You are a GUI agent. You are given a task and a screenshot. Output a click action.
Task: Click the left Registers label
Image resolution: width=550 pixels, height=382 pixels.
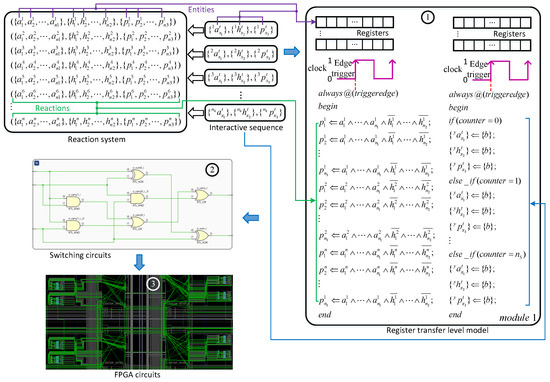coord(373,33)
